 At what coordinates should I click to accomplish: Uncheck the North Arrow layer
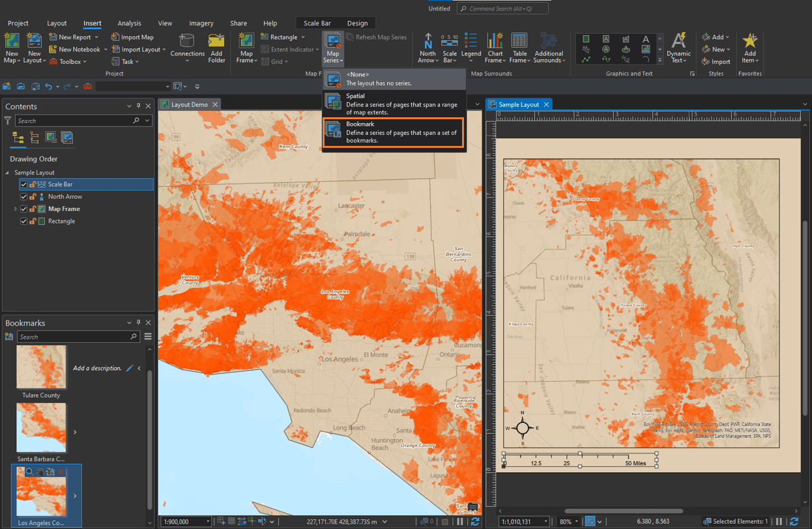[x=24, y=196]
